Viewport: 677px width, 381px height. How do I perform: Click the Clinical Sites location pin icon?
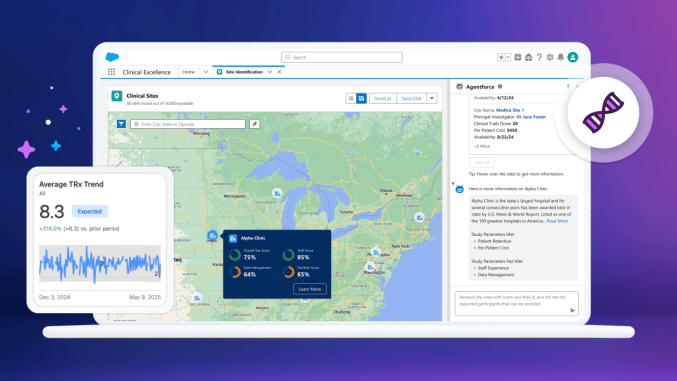tap(117, 96)
